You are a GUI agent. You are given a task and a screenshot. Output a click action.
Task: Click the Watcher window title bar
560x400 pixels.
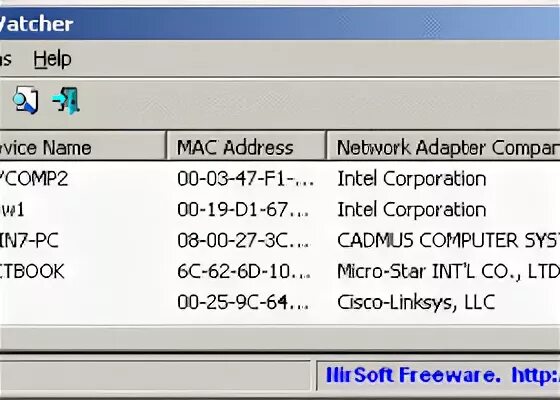280,24
